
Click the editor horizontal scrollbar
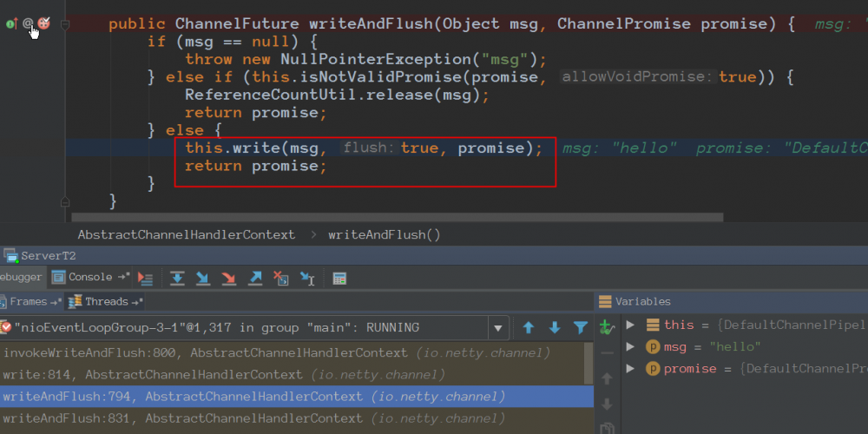click(x=397, y=218)
